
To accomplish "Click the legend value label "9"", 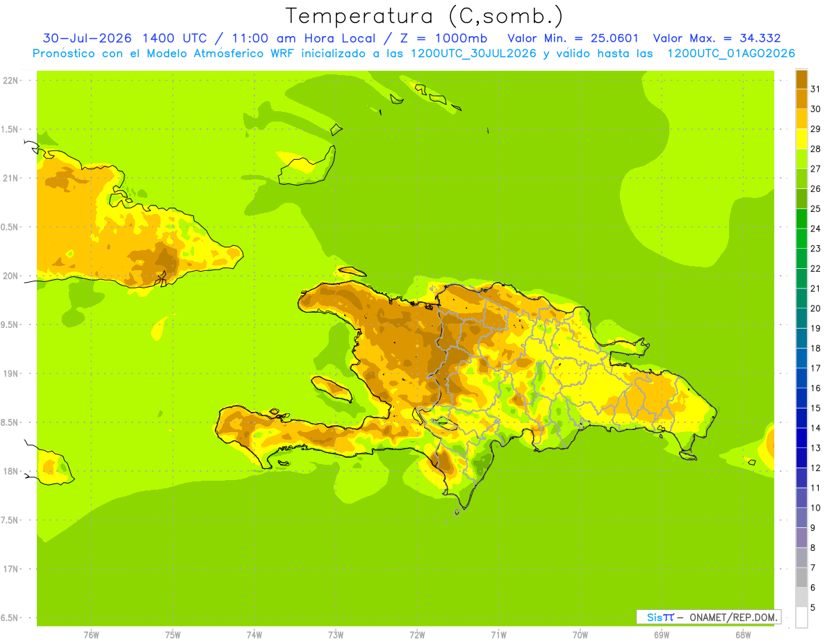I will pos(813,528).
